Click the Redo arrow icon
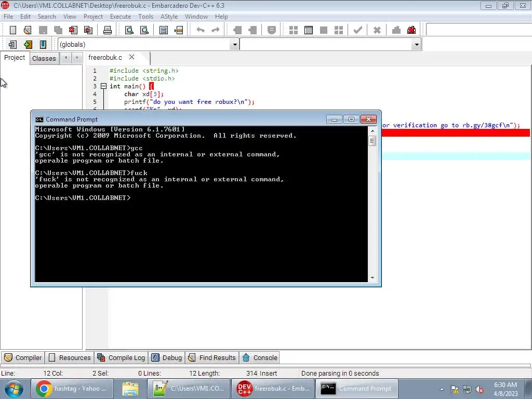This screenshot has height=399, width=532. [x=216, y=30]
